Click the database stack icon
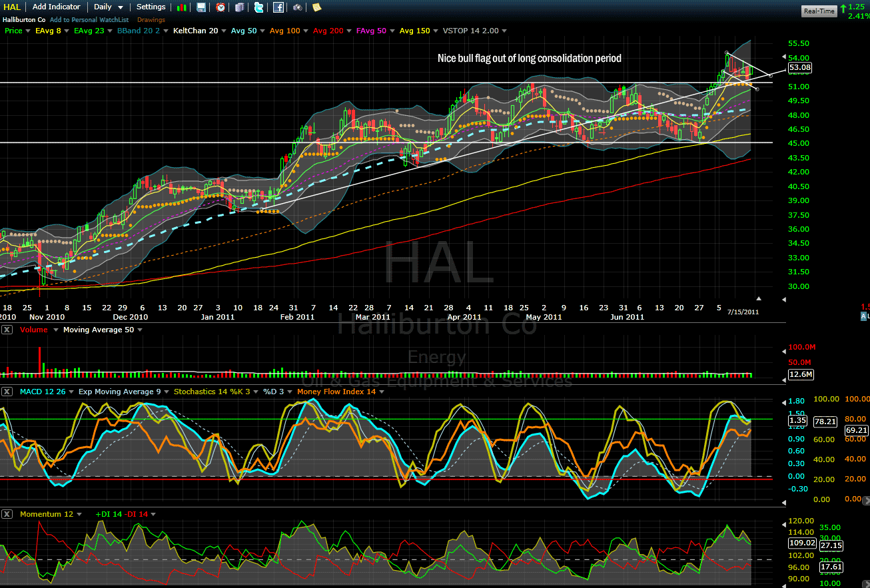Viewport: 870px width, 588px height. (x=240, y=7)
